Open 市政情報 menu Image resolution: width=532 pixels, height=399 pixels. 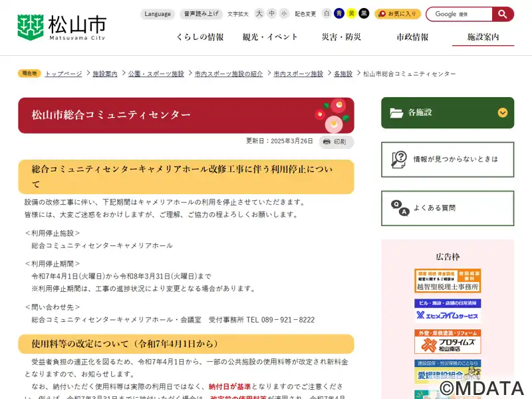coord(412,37)
